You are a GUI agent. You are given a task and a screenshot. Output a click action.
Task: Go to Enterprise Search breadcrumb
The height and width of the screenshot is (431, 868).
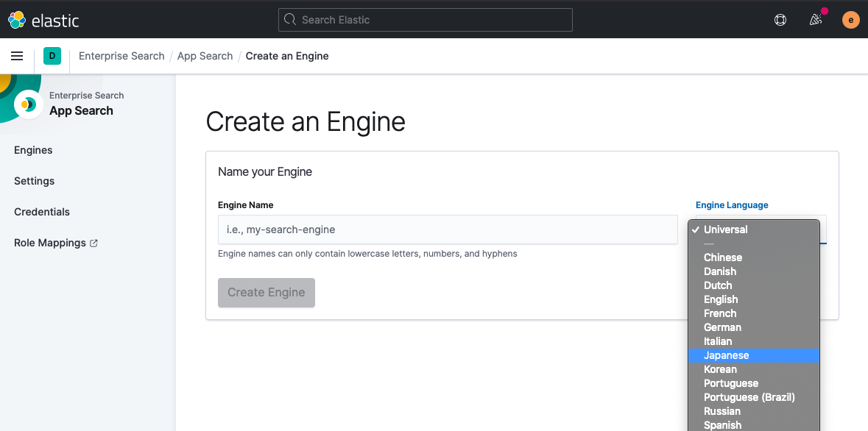coord(121,56)
